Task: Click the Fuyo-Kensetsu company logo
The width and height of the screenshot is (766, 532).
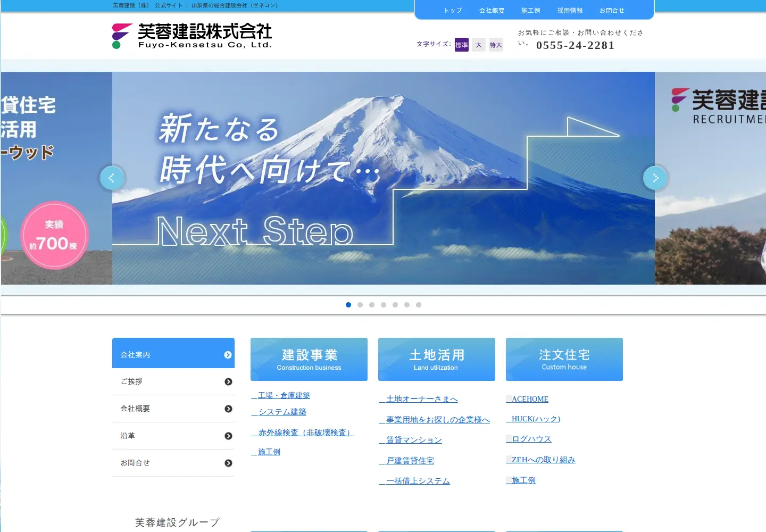Action: tap(192, 36)
